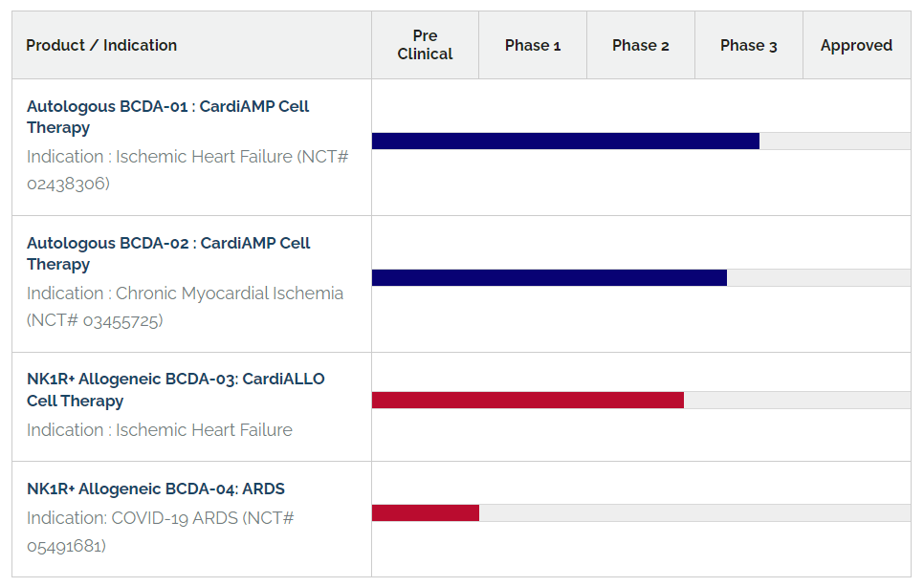Click the red BCDA-03 progress bar

pyautogui.click(x=528, y=401)
